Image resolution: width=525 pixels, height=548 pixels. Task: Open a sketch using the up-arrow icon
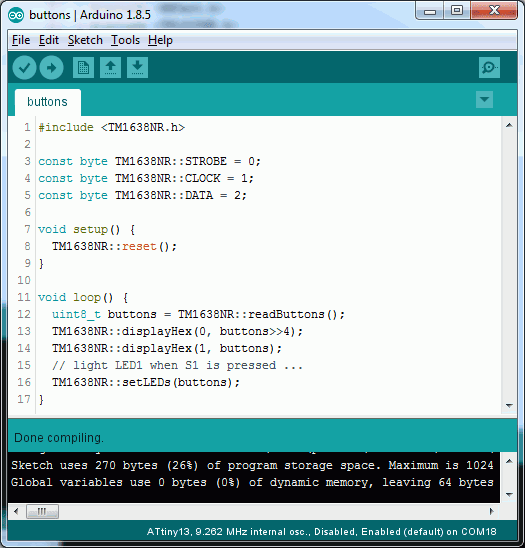coord(110,67)
